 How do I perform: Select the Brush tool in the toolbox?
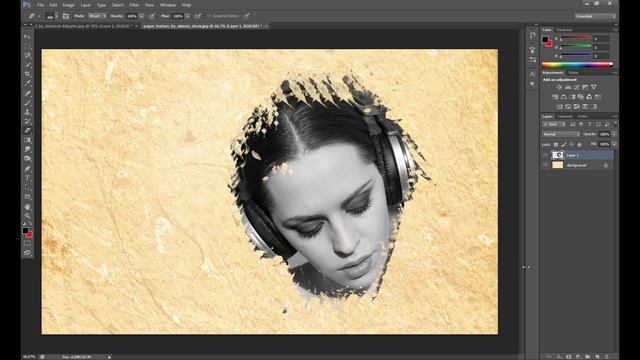pyautogui.click(x=28, y=102)
